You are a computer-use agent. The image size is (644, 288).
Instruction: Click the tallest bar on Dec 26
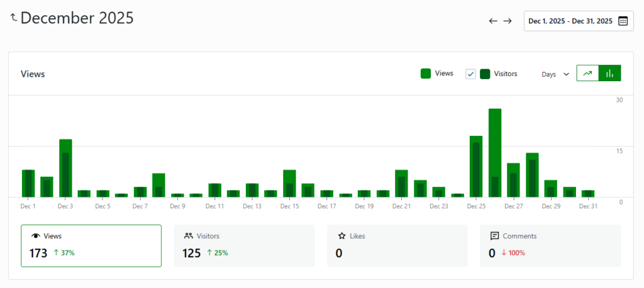(x=495, y=153)
